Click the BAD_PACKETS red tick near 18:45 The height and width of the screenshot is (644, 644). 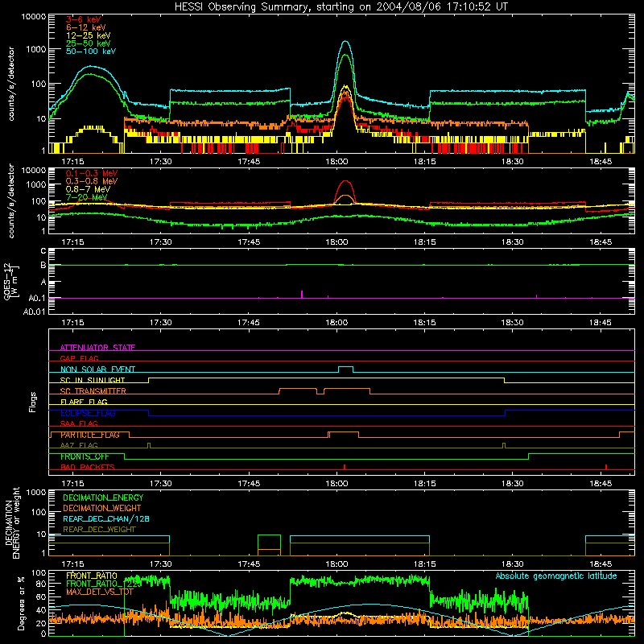tap(606, 467)
